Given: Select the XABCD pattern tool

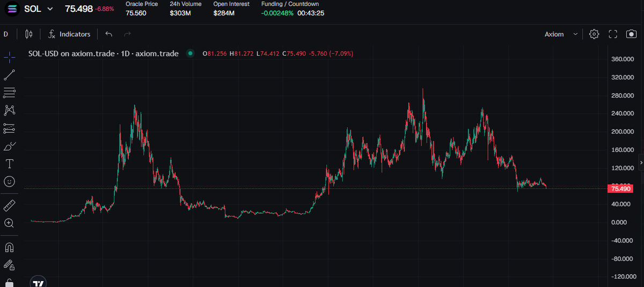Looking at the screenshot, I should tap(9, 110).
